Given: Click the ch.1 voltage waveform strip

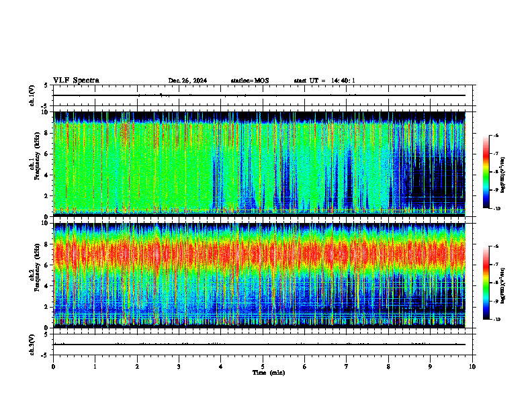Looking at the screenshot, I should click(259, 95).
